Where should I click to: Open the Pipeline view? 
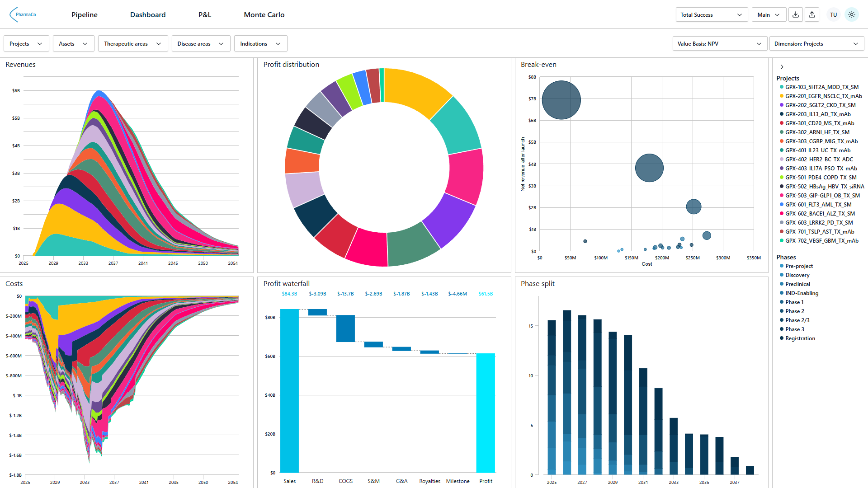pos(84,14)
